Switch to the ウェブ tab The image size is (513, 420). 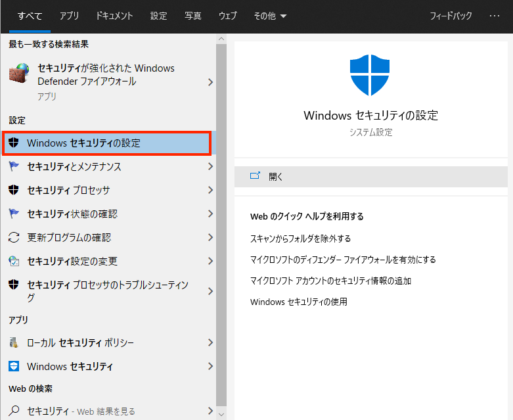[227, 16]
